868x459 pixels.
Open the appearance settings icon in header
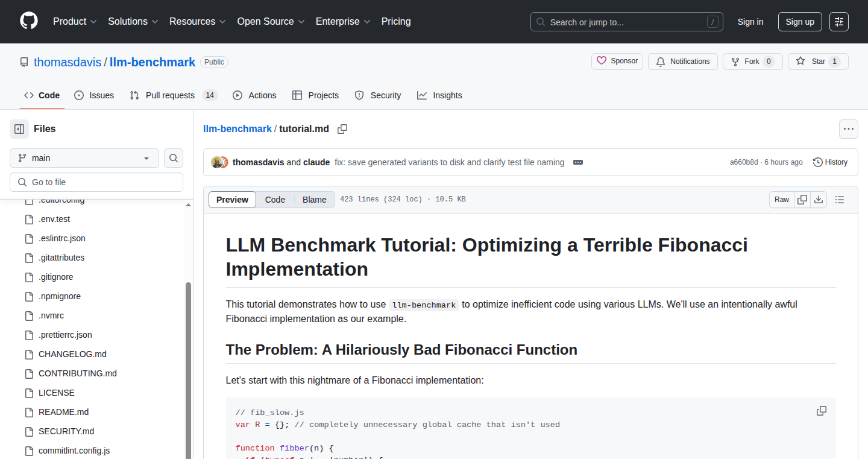839,22
